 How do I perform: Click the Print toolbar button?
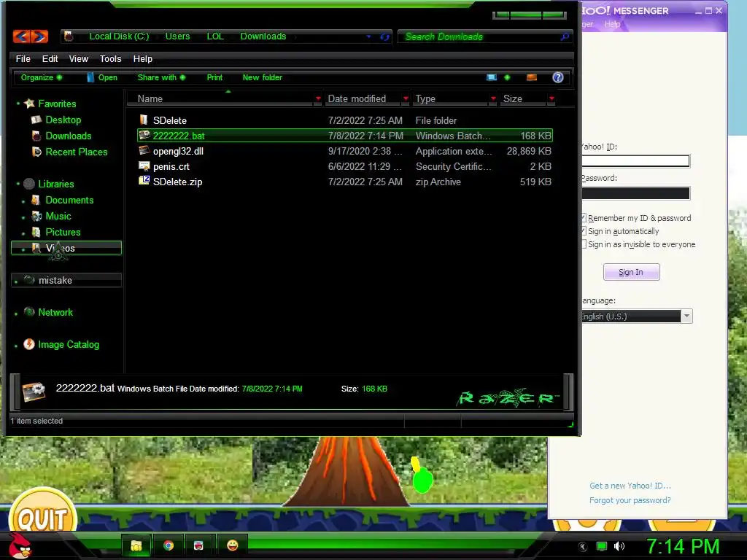coord(214,77)
